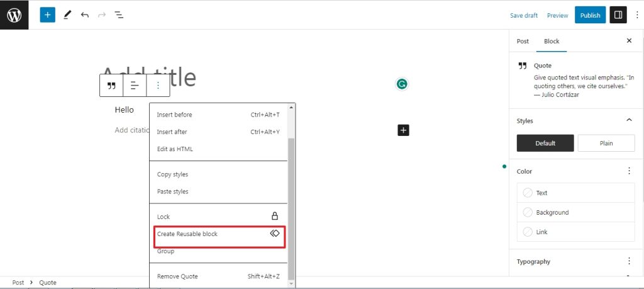Click the Publish button
Image resolution: width=644 pixels, height=289 pixels.
click(x=590, y=15)
